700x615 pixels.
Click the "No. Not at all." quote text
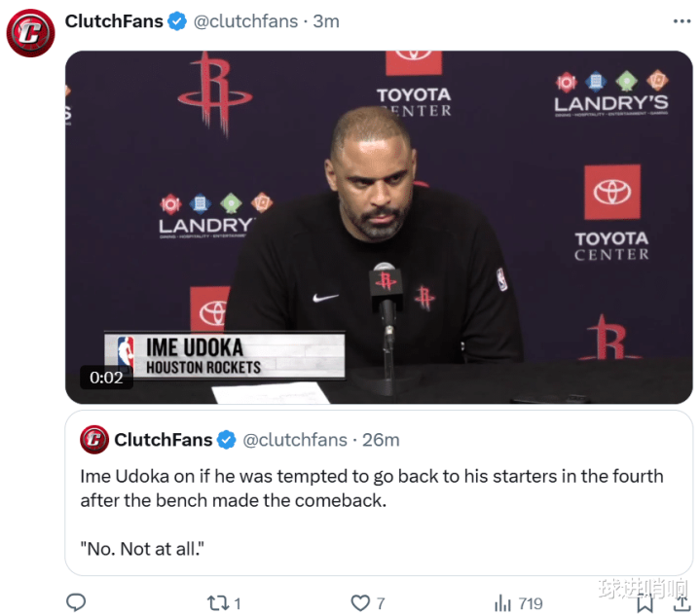(142, 549)
